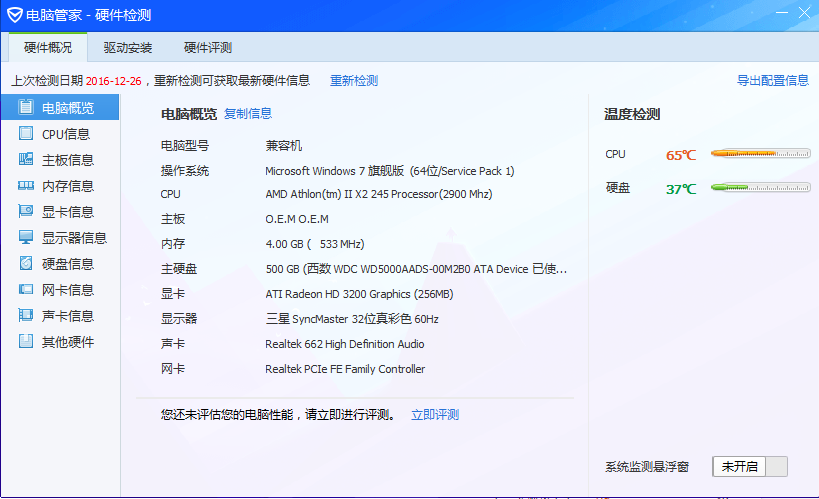Viewport: 819px width, 499px height.
Task: Click the 三星 SyncMaster display text
Action: pos(352,319)
